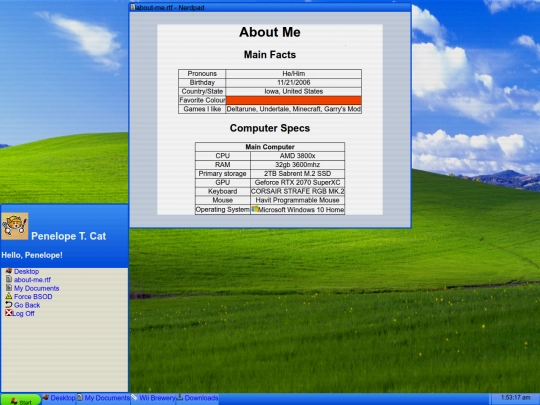Click the 'Computer Specs' heading
Screen dimensions: 540x405
coord(270,128)
